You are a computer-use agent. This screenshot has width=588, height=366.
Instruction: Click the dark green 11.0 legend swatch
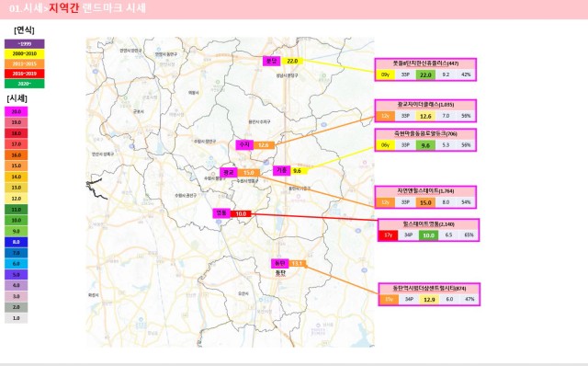[x=17, y=210]
